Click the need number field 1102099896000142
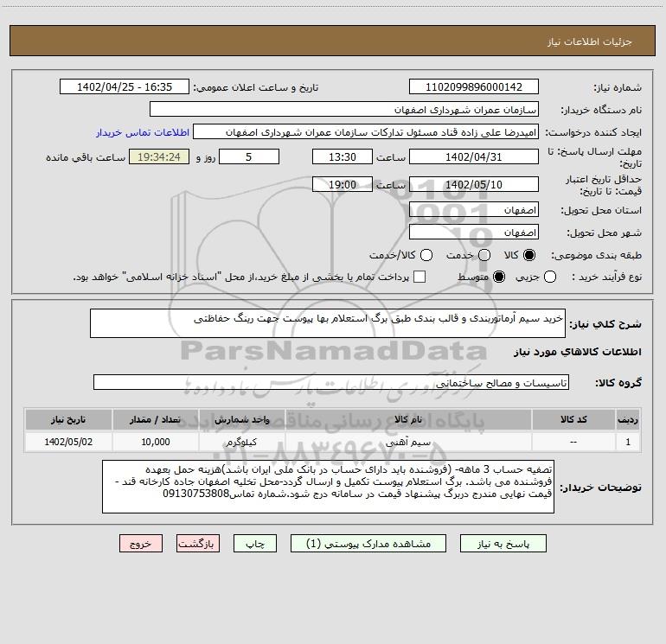Image resolution: width=666 pixels, height=644 pixels. pos(474,86)
